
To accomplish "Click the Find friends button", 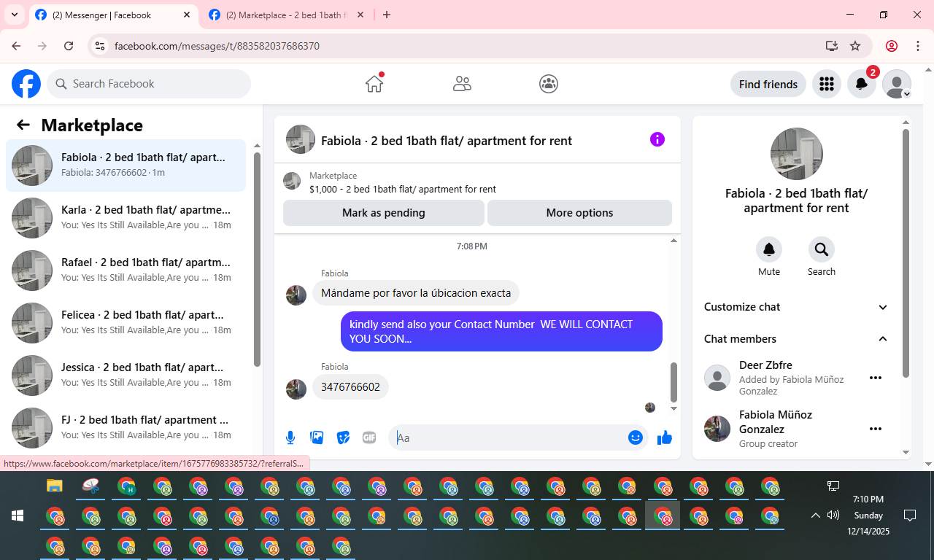I will [768, 84].
